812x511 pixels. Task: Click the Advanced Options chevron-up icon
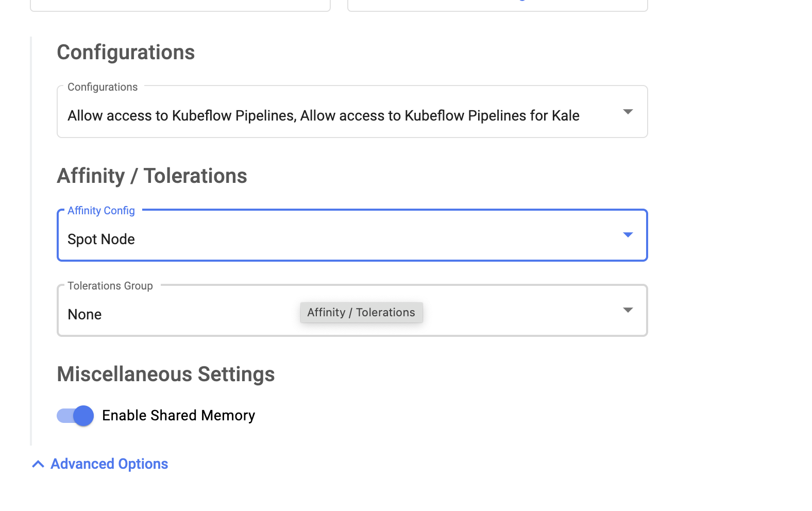38,464
